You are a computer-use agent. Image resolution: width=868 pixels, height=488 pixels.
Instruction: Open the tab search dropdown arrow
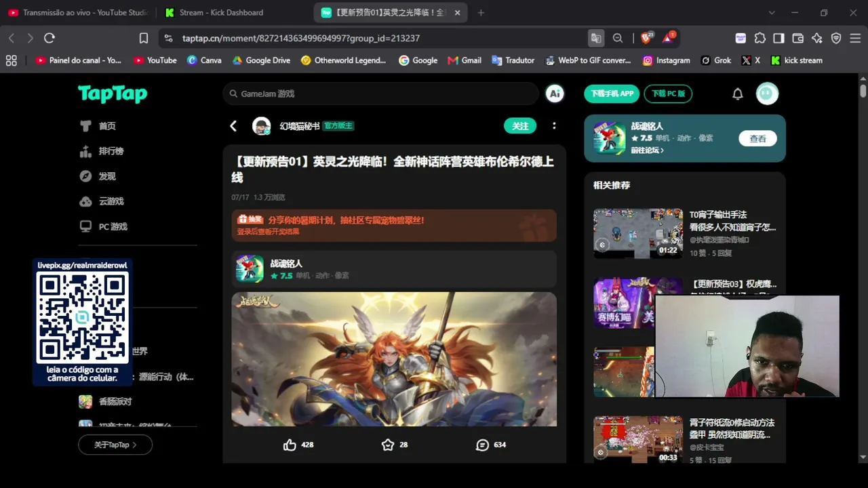coord(772,12)
